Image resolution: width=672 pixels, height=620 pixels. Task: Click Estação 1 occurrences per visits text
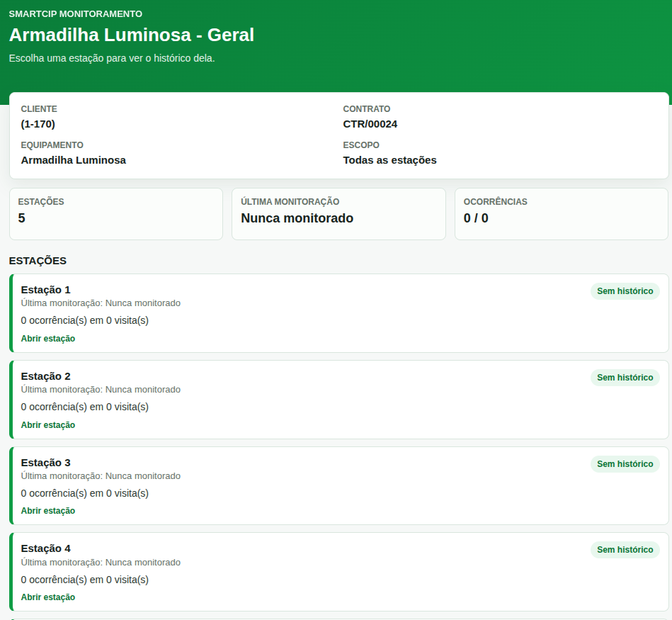[x=85, y=320]
